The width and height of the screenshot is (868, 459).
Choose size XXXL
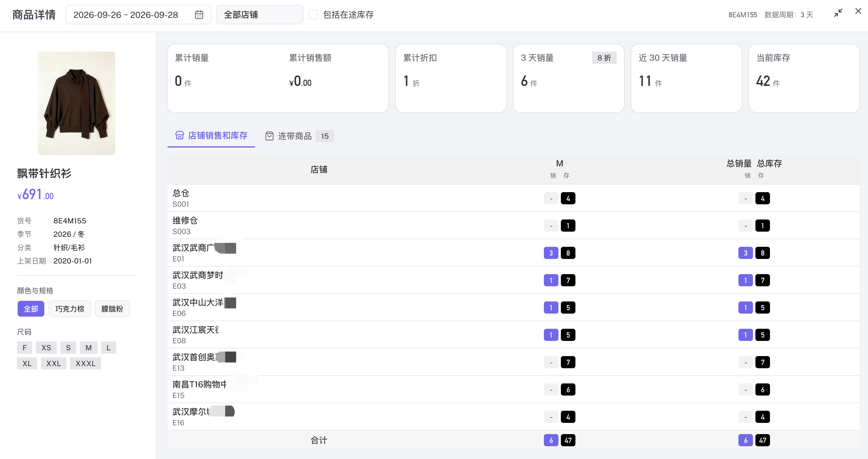[86, 363]
